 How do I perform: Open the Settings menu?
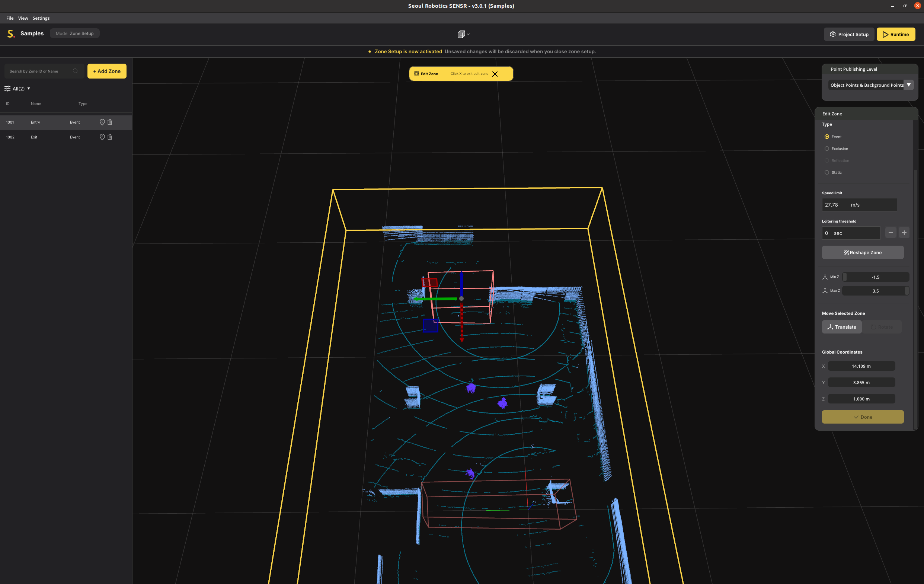point(41,18)
